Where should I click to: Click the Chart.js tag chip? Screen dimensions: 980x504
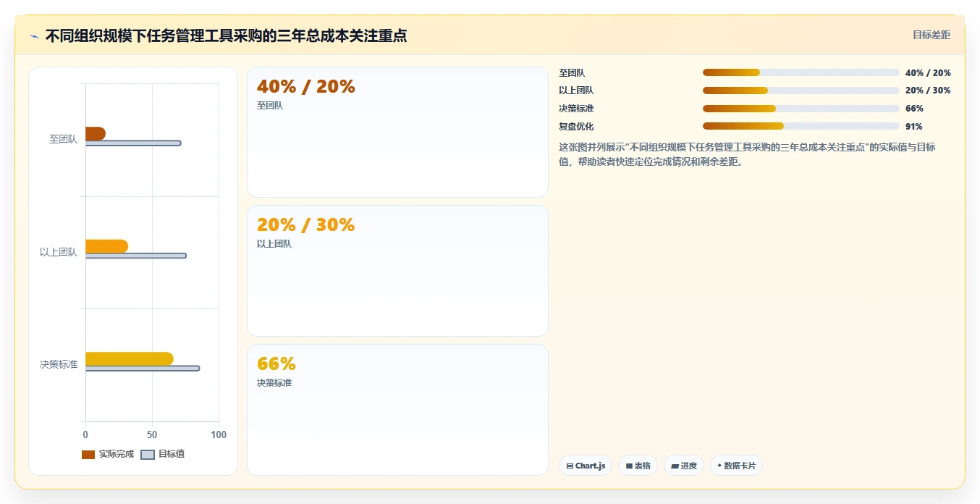pos(586,466)
